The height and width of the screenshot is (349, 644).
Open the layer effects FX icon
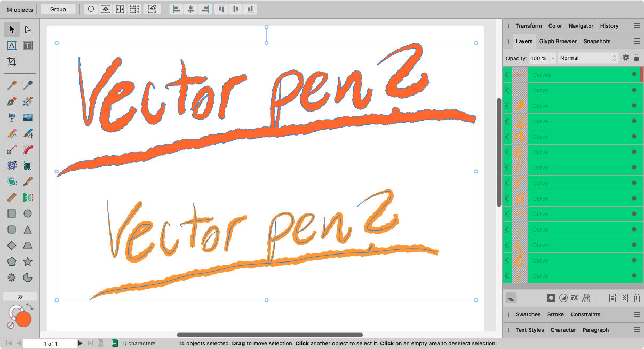point(574,298)
